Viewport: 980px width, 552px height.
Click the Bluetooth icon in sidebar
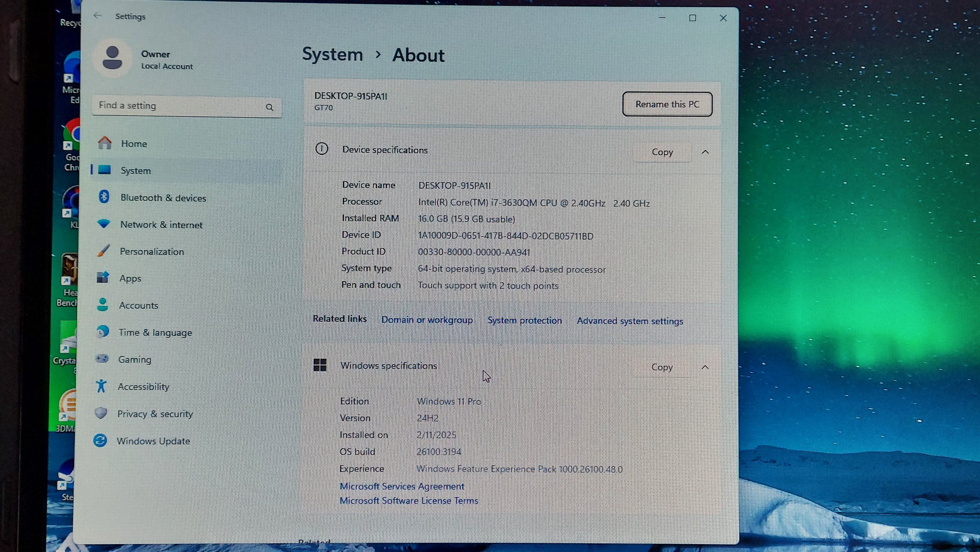click(x=104, y=196)
